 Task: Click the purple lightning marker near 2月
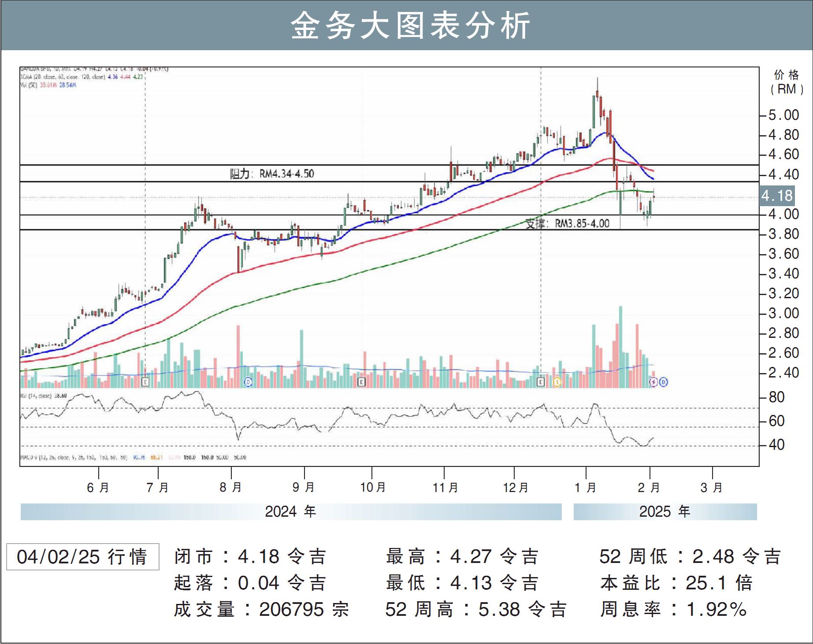click(653, 382)
